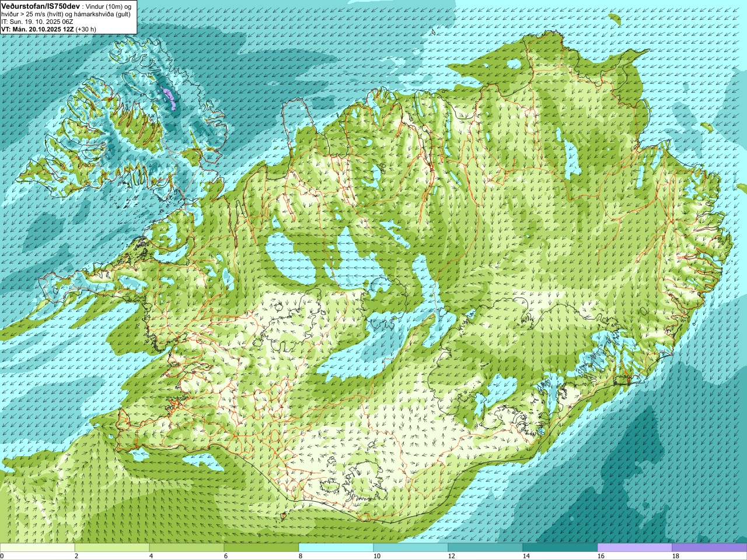Click the legend tick label "10"

377,556
